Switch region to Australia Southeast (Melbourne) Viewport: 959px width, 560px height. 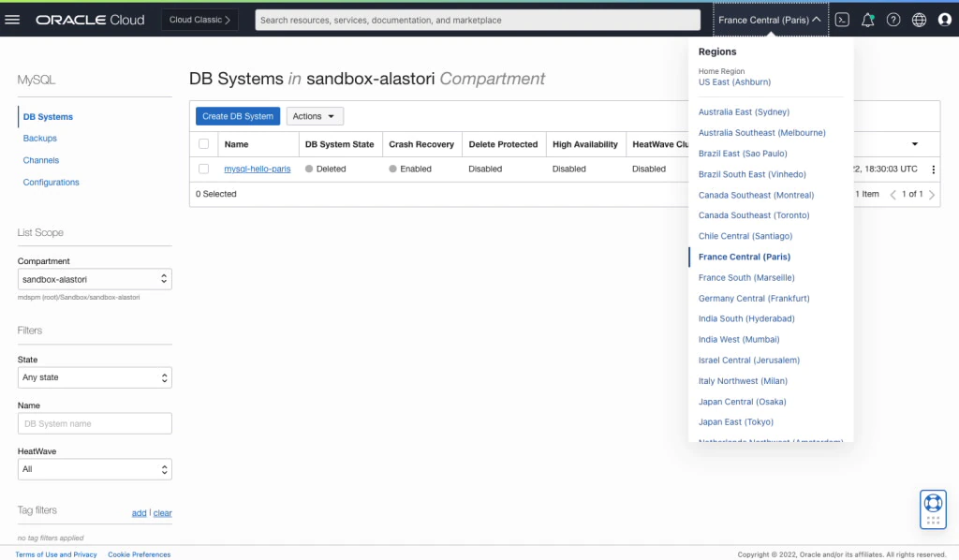click(762, 133)
